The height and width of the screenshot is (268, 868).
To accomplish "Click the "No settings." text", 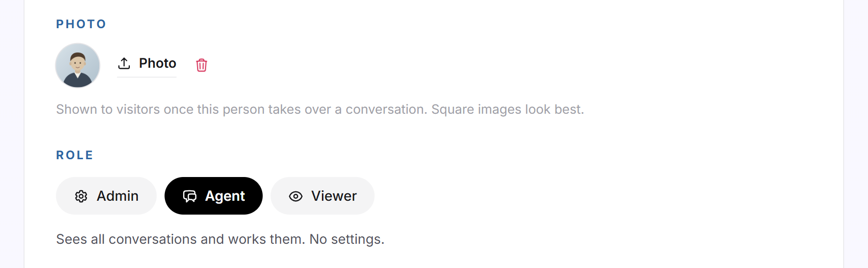I will coord(347,239).
